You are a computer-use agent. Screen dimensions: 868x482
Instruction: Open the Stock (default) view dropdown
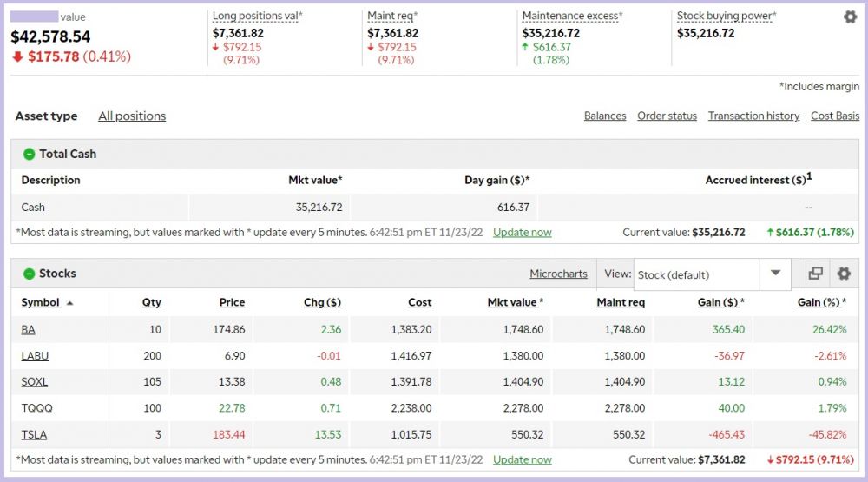point(709,274)
